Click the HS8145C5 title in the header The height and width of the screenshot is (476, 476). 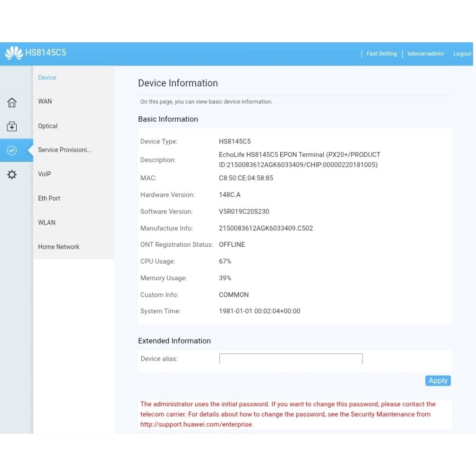click(46, 53)
